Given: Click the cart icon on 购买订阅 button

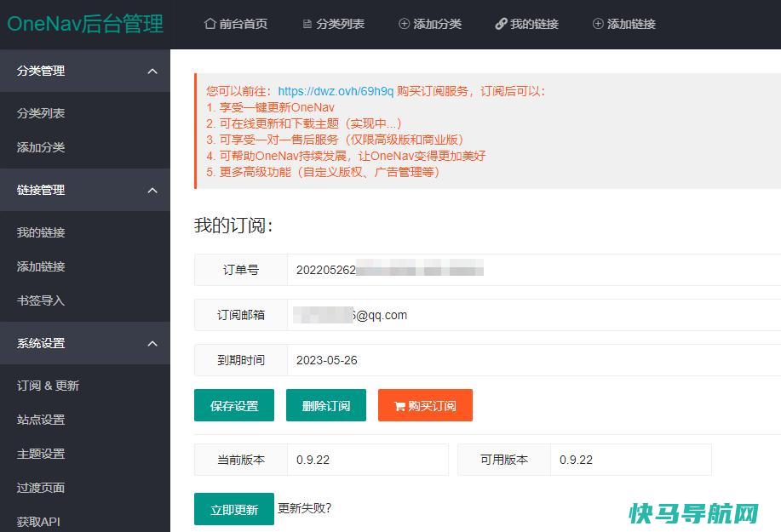Looking at the screenshot, I should pyautogui.click(x=399, y=406).
